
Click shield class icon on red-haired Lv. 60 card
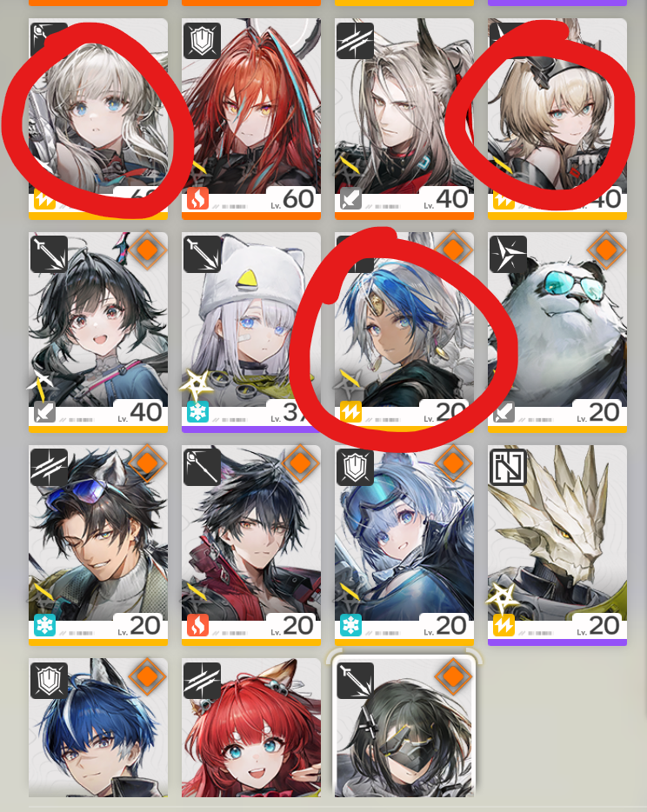click(x=202, y=40)
